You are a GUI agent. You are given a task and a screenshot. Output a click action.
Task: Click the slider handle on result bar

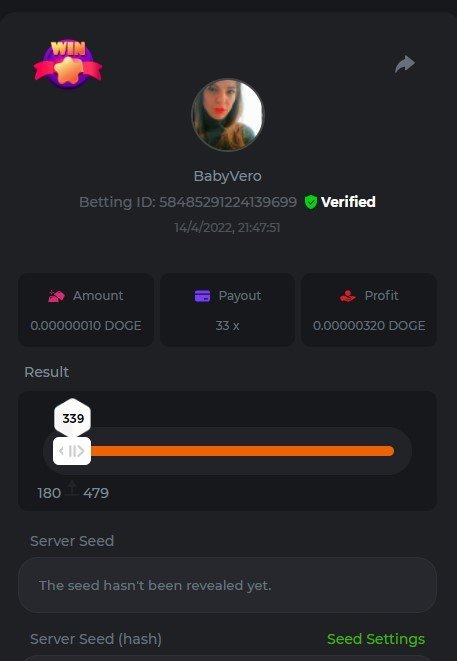click(x=72, y=451)
